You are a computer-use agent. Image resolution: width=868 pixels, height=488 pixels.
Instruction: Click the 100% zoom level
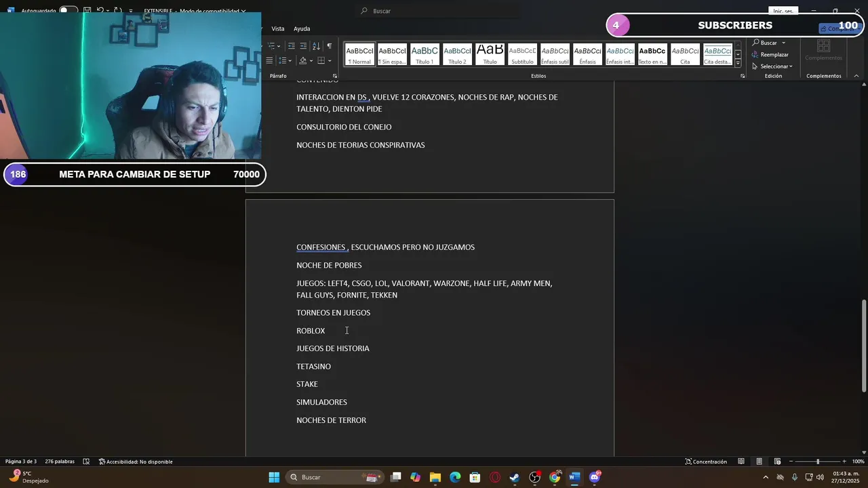858,462
